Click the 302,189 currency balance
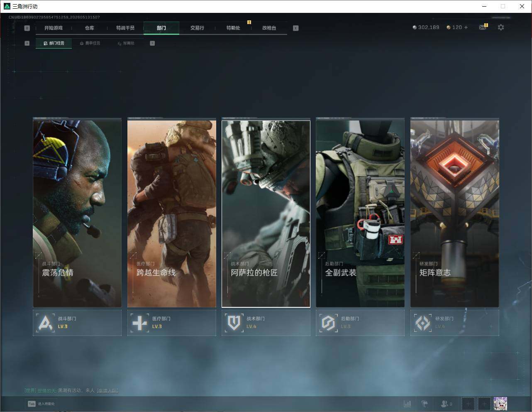Image resolution: width=532 pixels, height=412 pixels. (x=429, y=27)
